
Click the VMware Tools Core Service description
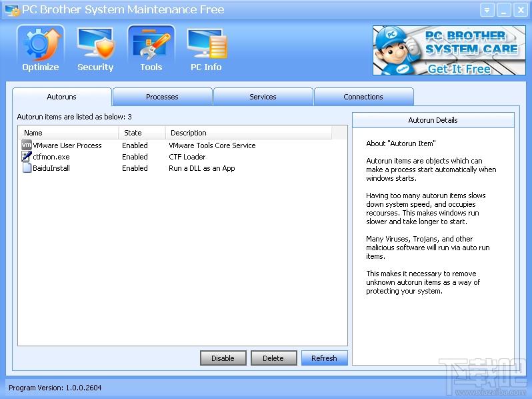[212, 145]
